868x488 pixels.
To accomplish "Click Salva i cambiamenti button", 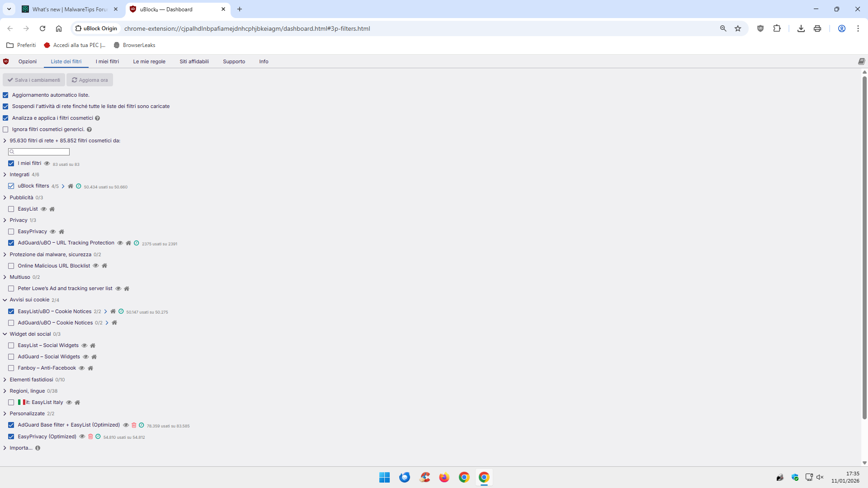I will point(34,80).
